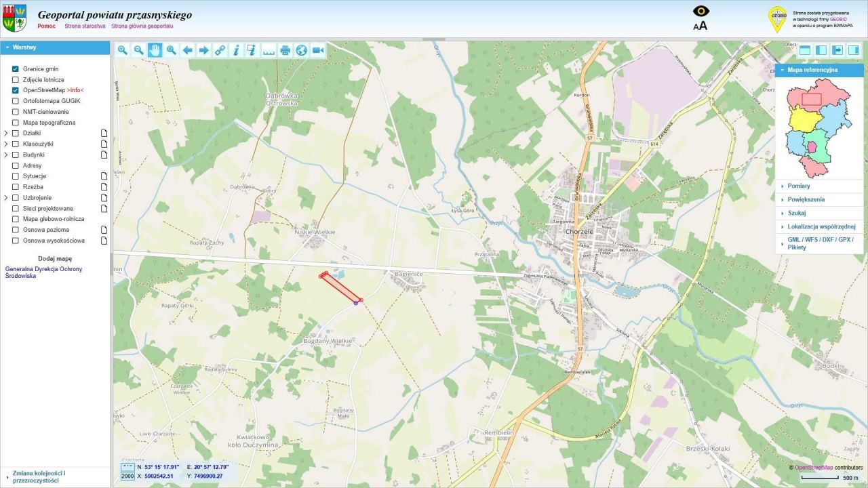Viewport: 868px width, 488px height.
Task: Enable the Mapa topograficzna layer
Action: tap(16, 123)
